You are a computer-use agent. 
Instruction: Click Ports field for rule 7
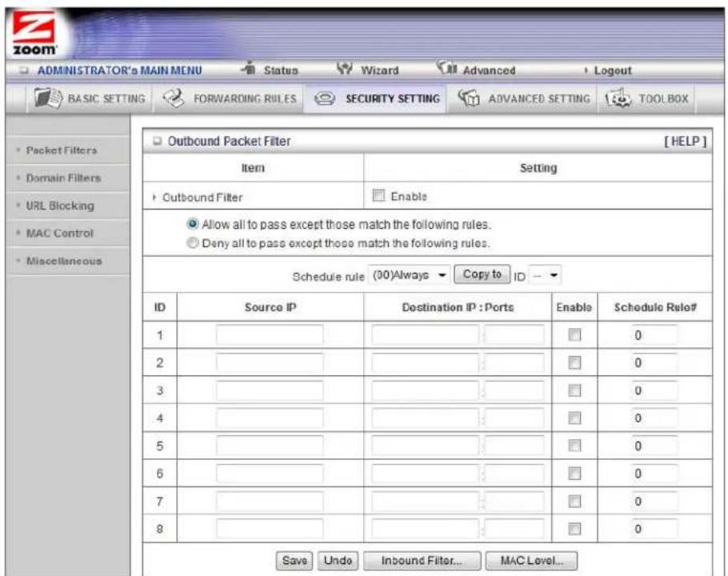(514, 502)
